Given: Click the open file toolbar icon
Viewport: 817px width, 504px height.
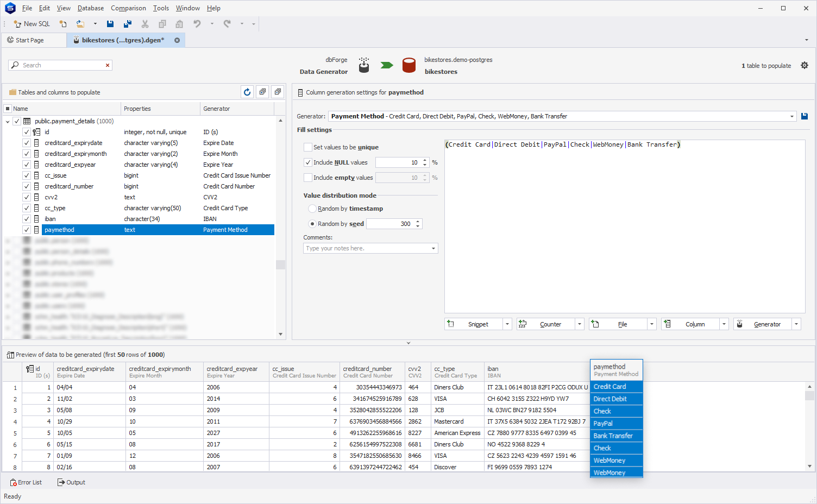Looking at the screenshot, I should [80, 24].
